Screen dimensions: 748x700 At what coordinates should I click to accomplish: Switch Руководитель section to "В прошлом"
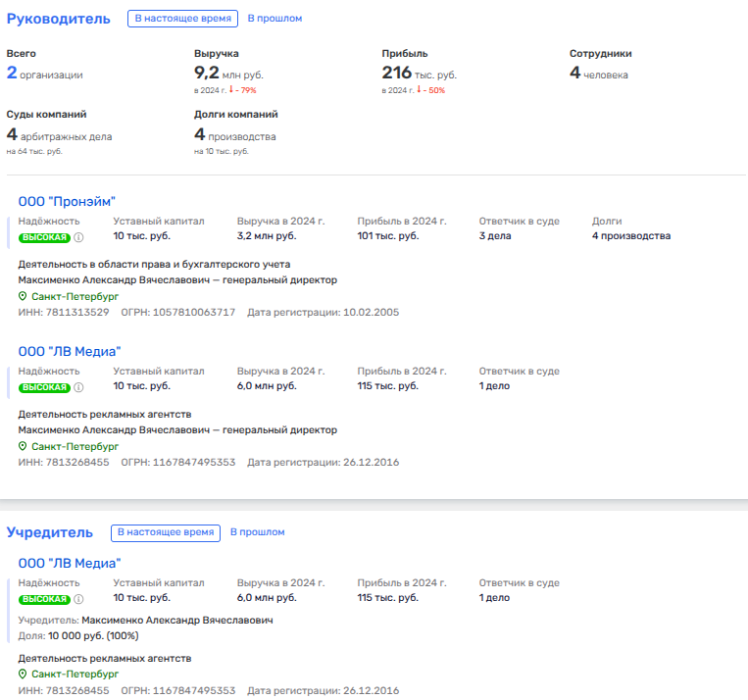tap(274, 19)
